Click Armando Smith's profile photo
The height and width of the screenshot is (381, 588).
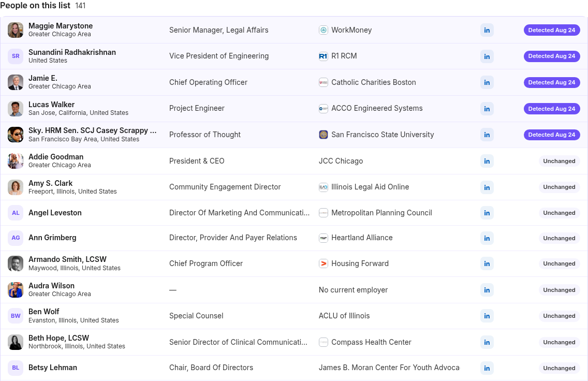click(x=16, y=263)
